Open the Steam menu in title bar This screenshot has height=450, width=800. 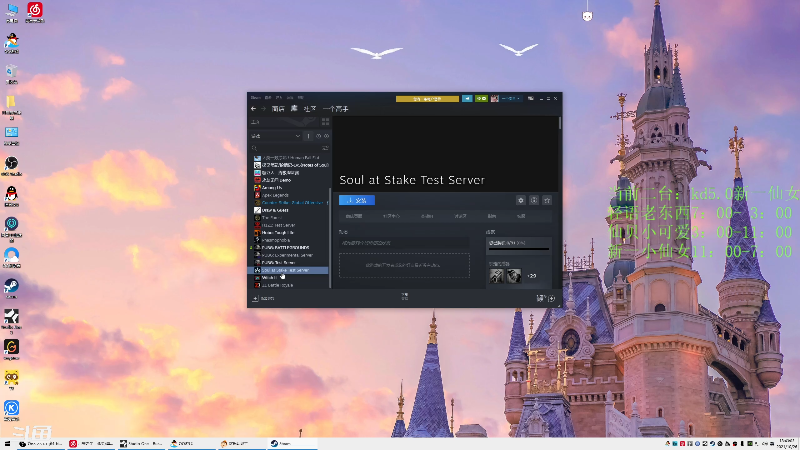click(x=256, y=97)
